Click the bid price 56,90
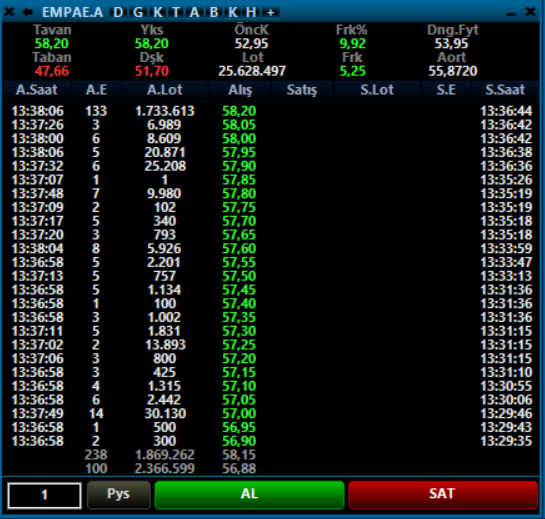This screenshot has height=519, width=545. coord(239,441)
